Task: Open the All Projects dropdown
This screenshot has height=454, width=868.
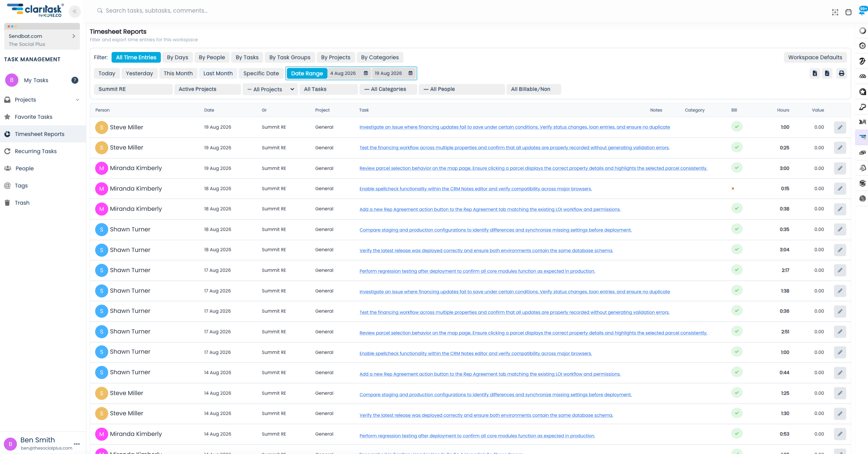Action: point(270,89)
